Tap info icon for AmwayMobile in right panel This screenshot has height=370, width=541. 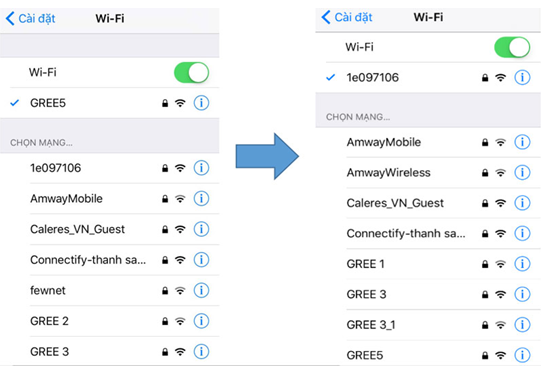(x=522, y=142)
